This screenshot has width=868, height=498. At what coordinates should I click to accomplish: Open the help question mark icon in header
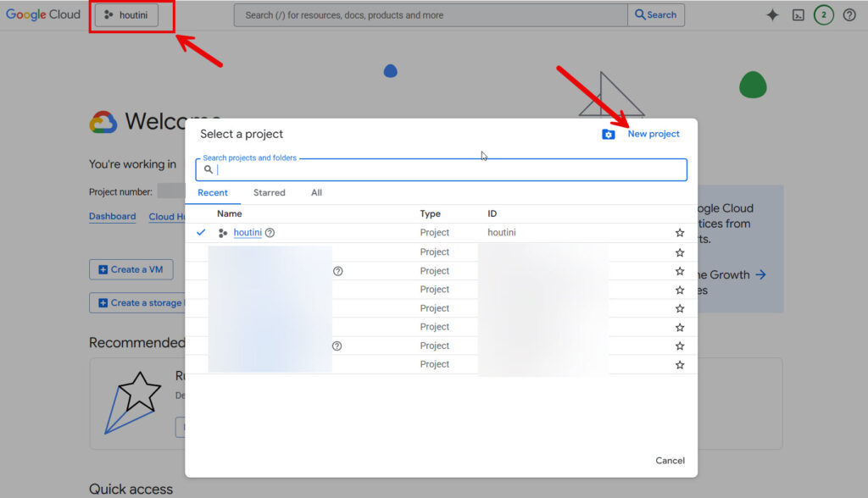coord(849,15)
